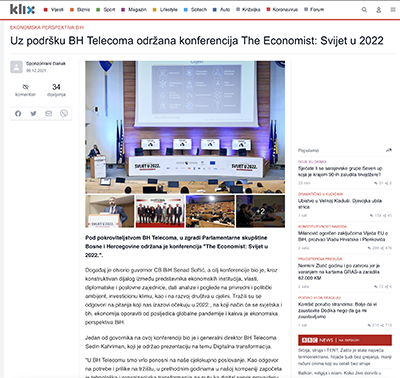Share article via email icon

(49, 114)
